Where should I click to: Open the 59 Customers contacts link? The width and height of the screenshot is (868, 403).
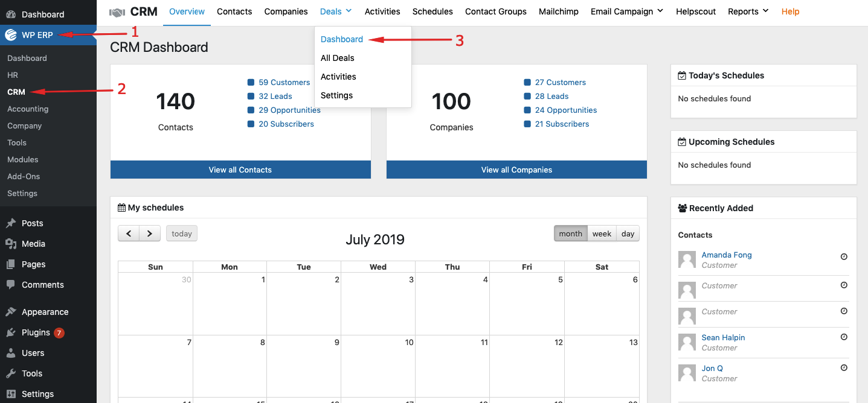[x=284, y=83]
